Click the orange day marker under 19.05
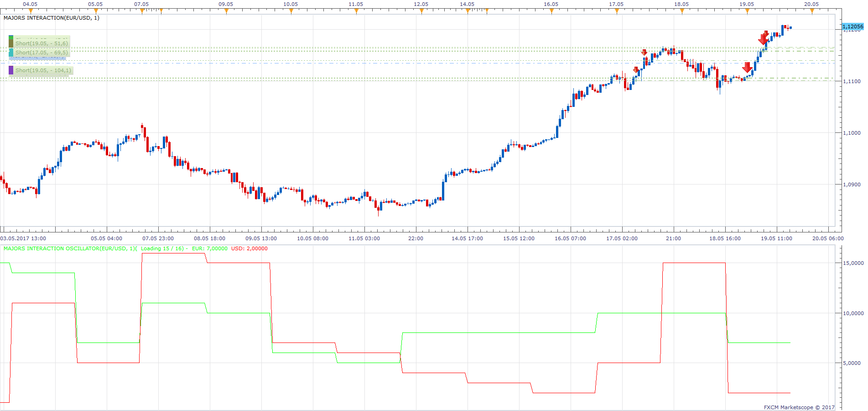The image size is (868, 411). point(747,11)
